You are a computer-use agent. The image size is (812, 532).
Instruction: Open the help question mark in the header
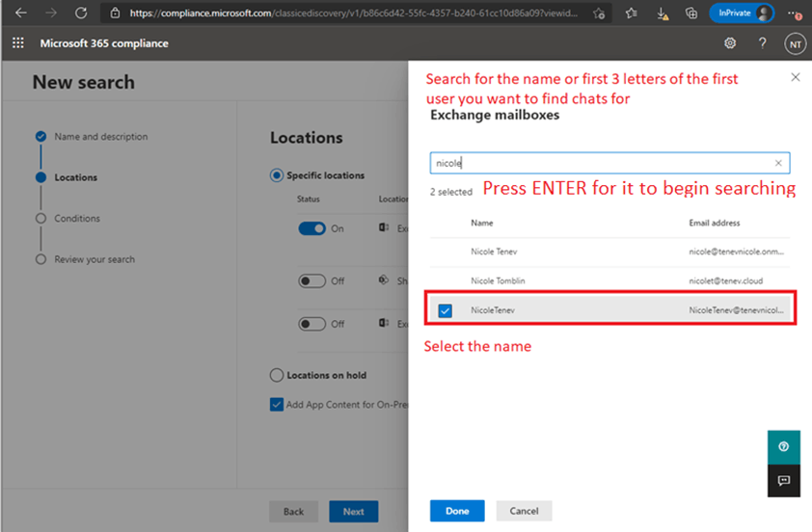762,43
